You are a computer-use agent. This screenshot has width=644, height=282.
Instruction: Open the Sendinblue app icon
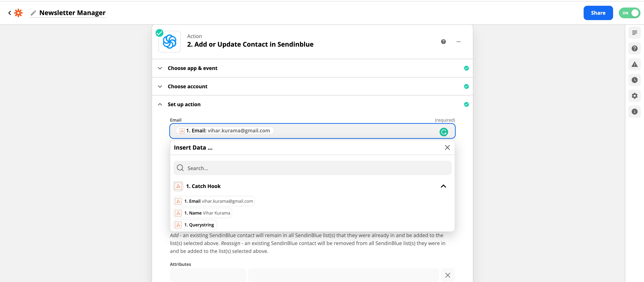point(169,42)
